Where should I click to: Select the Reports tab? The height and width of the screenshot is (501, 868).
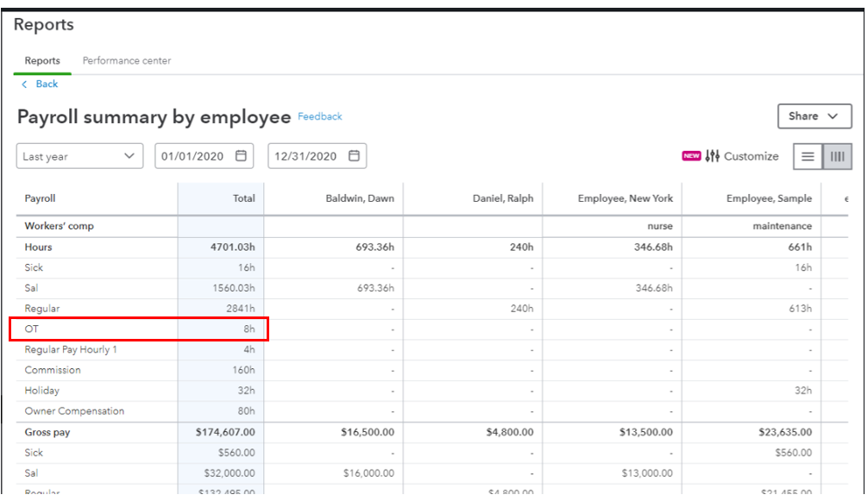(42, 61)
